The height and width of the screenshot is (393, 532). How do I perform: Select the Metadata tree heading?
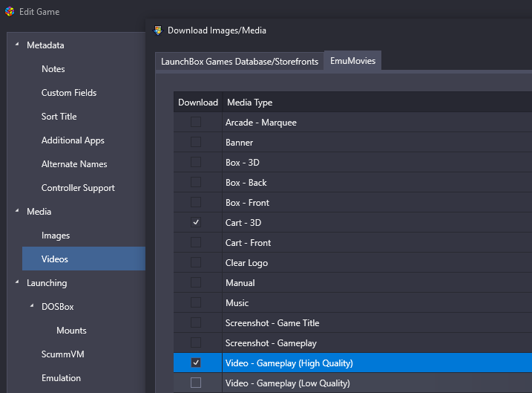45,45
